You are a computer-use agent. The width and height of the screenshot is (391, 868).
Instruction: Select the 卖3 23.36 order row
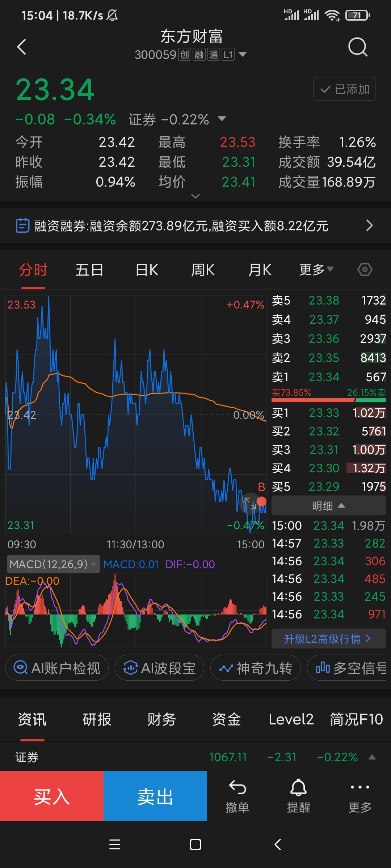(x=328, y=339)
